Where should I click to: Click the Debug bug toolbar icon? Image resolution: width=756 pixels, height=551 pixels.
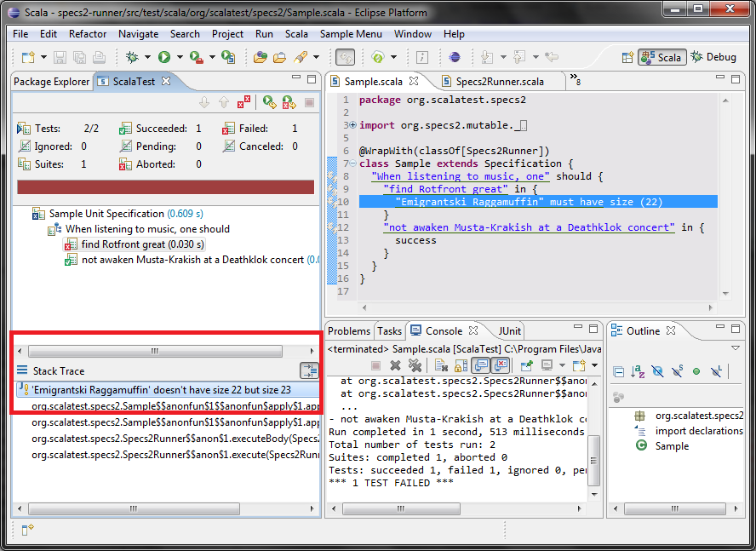(132, 57)
